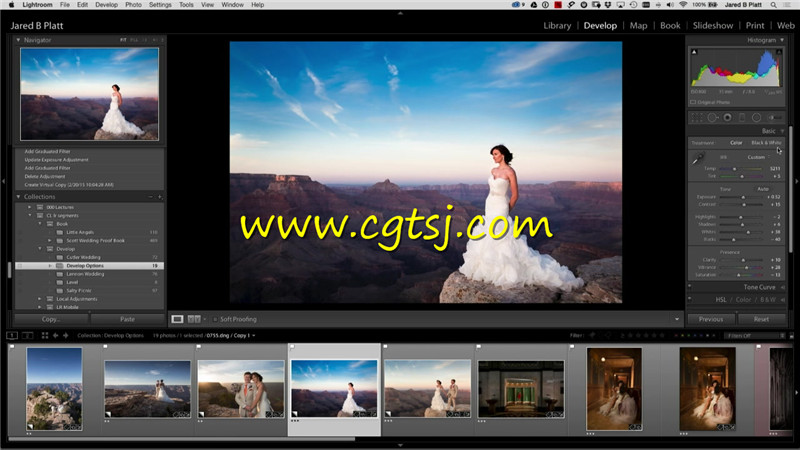
Task: Switch to the Slideshow module
Action: pyautogui.click(x=713, y=26)
